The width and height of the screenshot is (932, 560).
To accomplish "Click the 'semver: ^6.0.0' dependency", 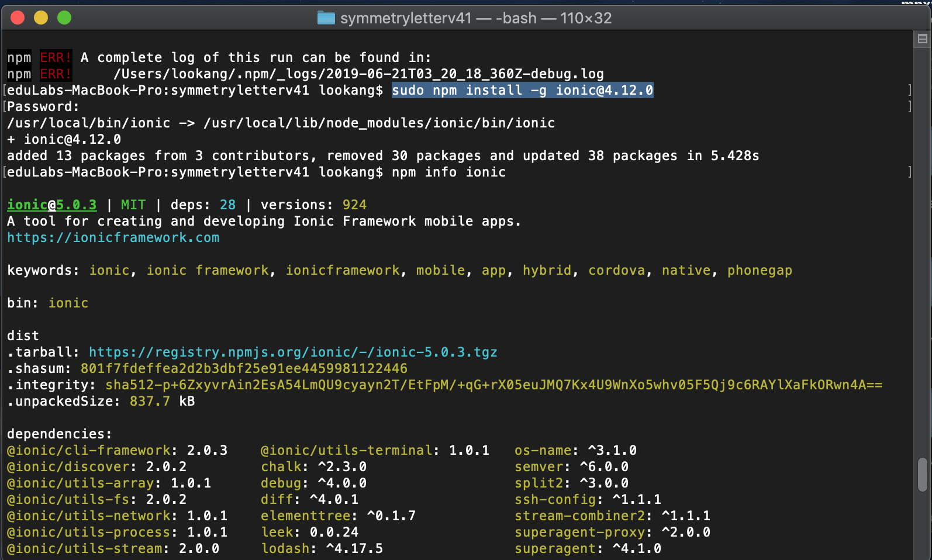I will point(572,467).
